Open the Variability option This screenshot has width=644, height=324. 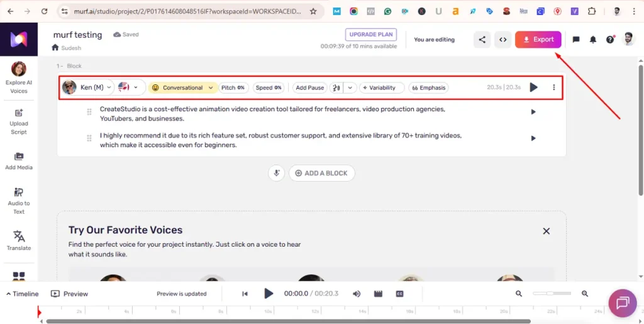pyautogui.click(x=382, y=87)
